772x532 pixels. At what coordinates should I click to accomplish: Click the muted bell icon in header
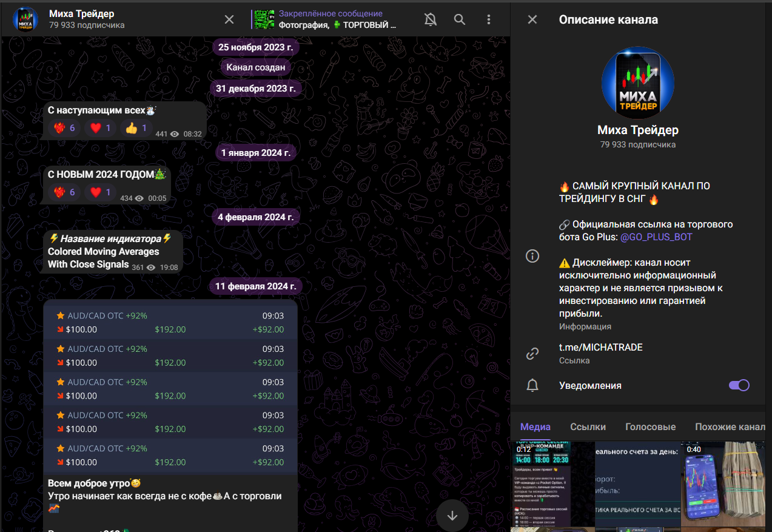click(x=431, y=19)
